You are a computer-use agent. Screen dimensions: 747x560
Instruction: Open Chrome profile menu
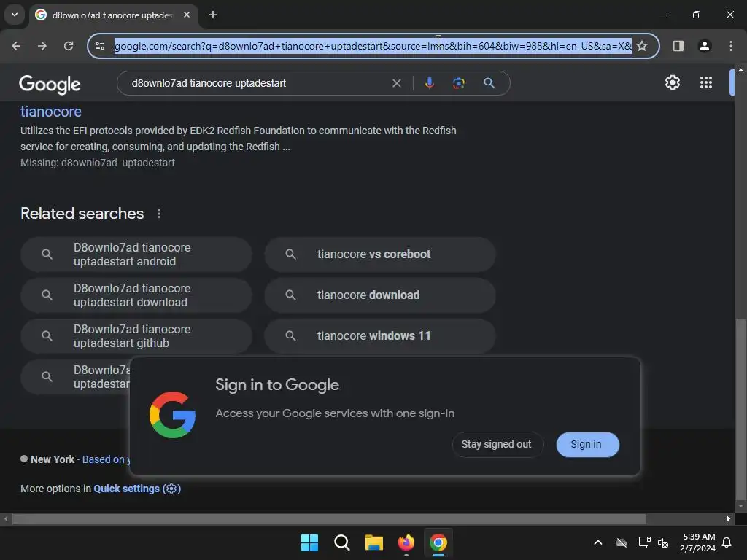[x=705, y=46]
